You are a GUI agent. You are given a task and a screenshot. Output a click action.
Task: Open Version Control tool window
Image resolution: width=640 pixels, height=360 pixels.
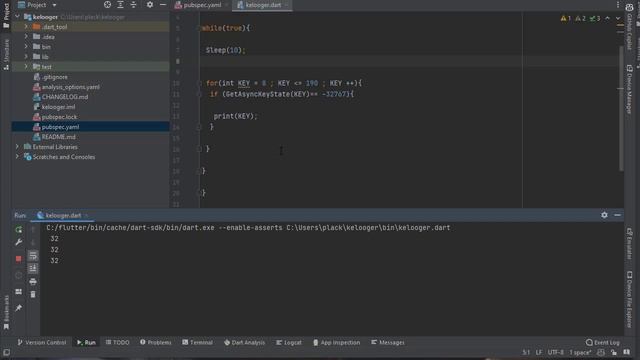coord(42,342)
